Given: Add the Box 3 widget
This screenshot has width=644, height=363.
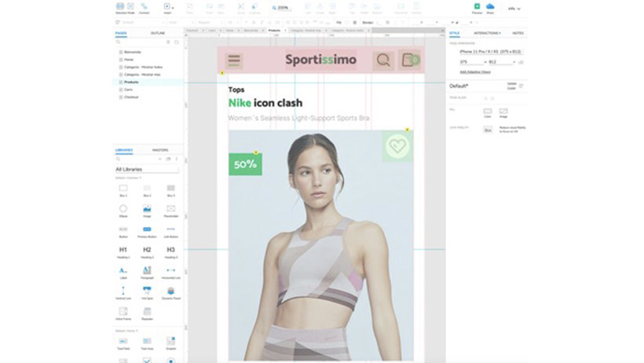Looking at the screenshot, I should [171, 191].
